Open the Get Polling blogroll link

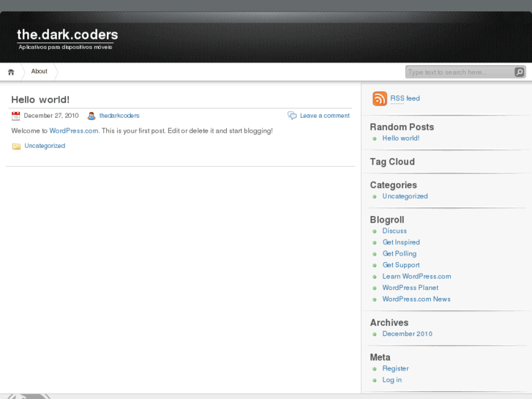(400, 253)
